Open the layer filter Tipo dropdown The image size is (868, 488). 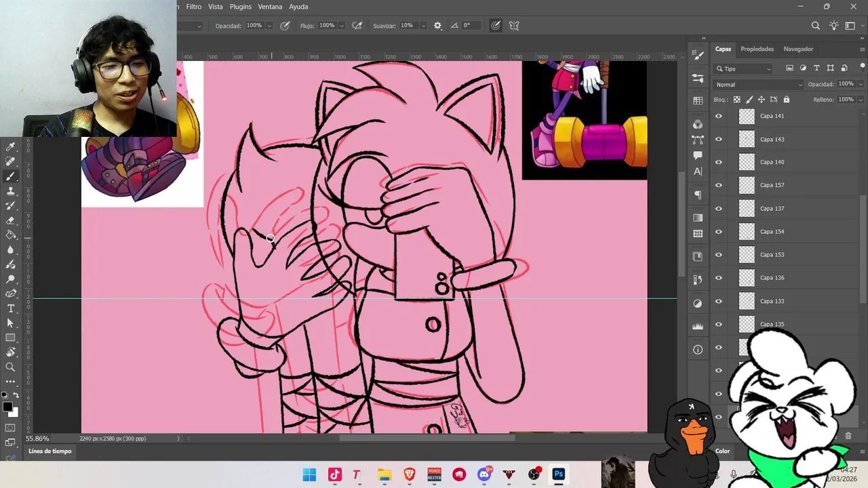[x=744, y=68]
